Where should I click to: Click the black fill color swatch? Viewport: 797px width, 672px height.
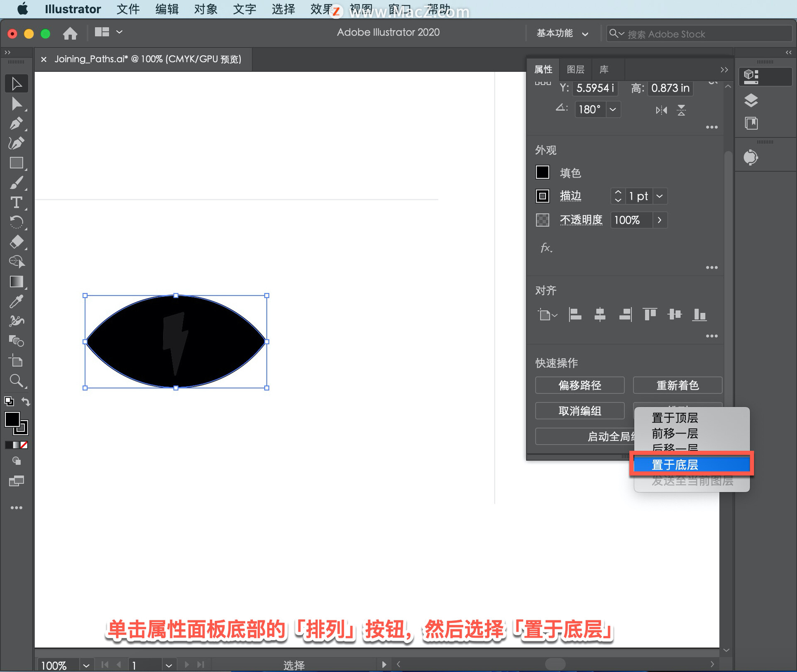coord(543,172)
